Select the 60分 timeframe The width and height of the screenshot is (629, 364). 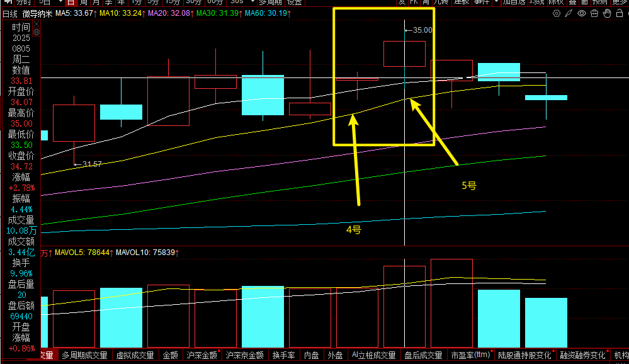click(215, 3)
